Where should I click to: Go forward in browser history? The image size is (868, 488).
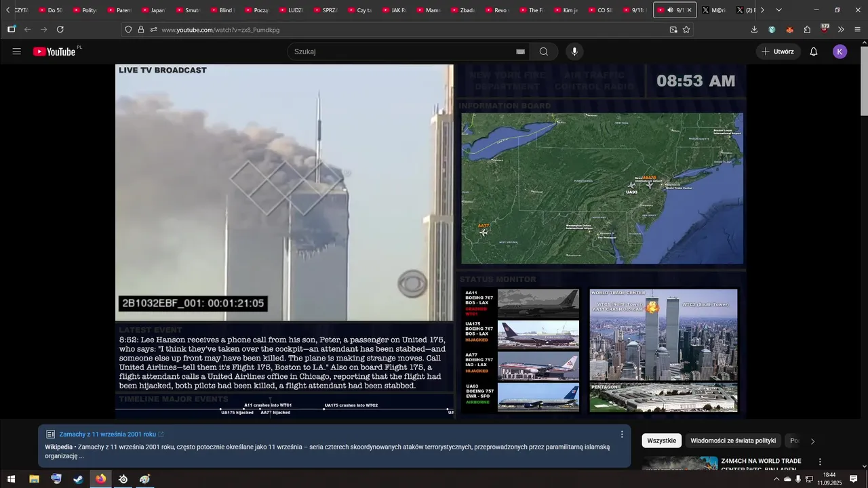coord(44,30)
